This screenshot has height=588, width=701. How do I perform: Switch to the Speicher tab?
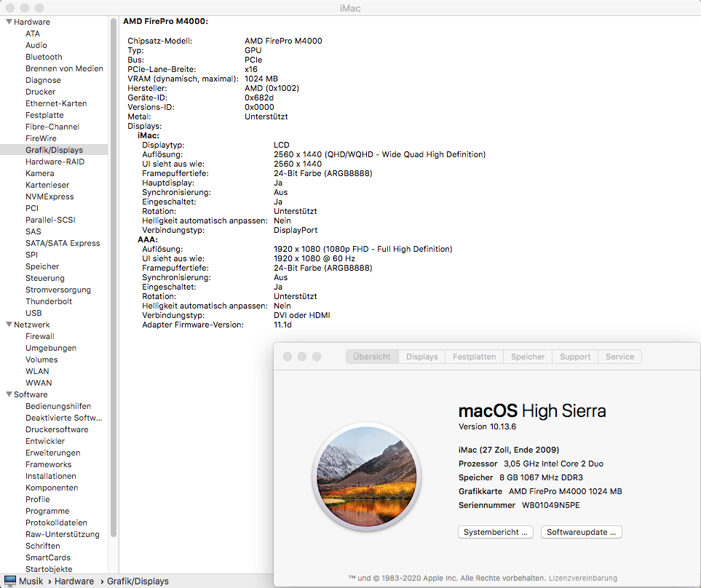click(528, 356)
